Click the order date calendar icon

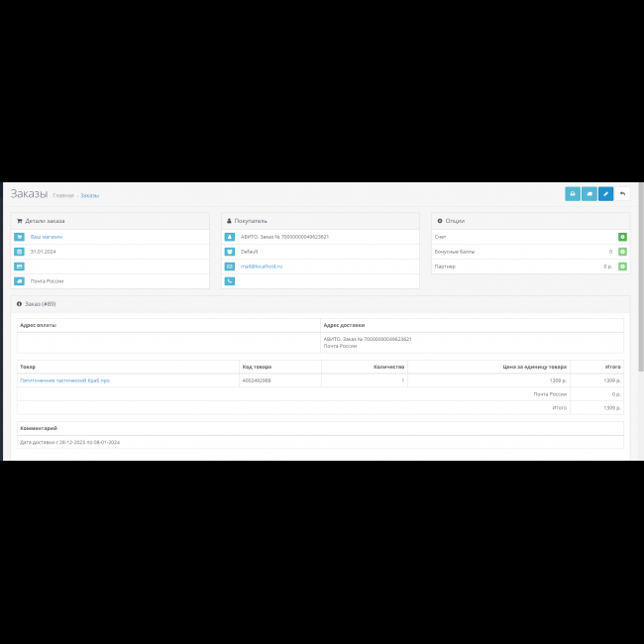click(20, 252)
